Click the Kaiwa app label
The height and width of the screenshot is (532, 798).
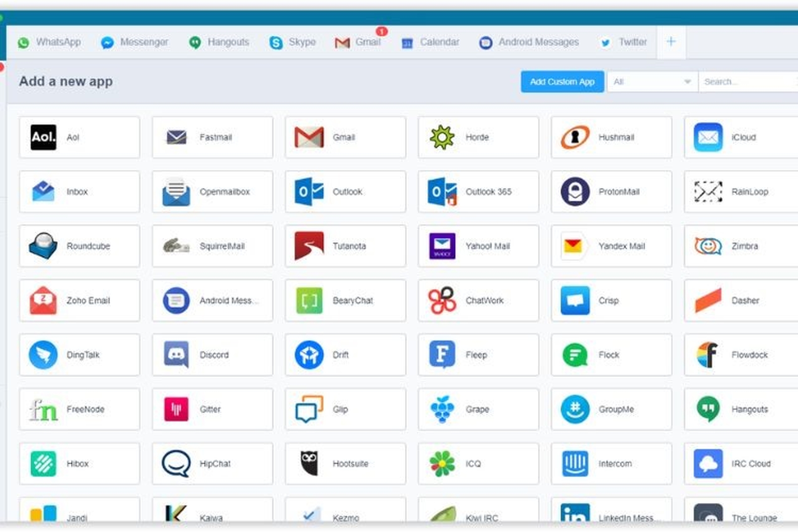211,518
